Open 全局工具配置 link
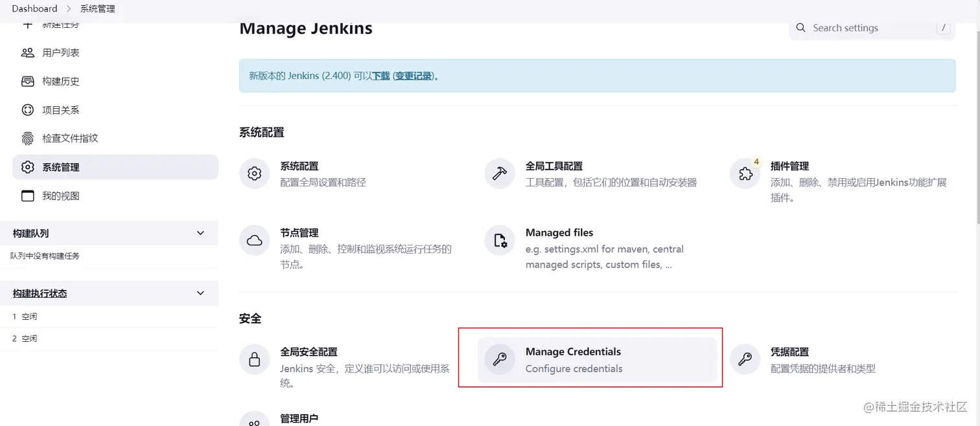The image size is (980, 426). pyautogui.click(x=554, y=166)
